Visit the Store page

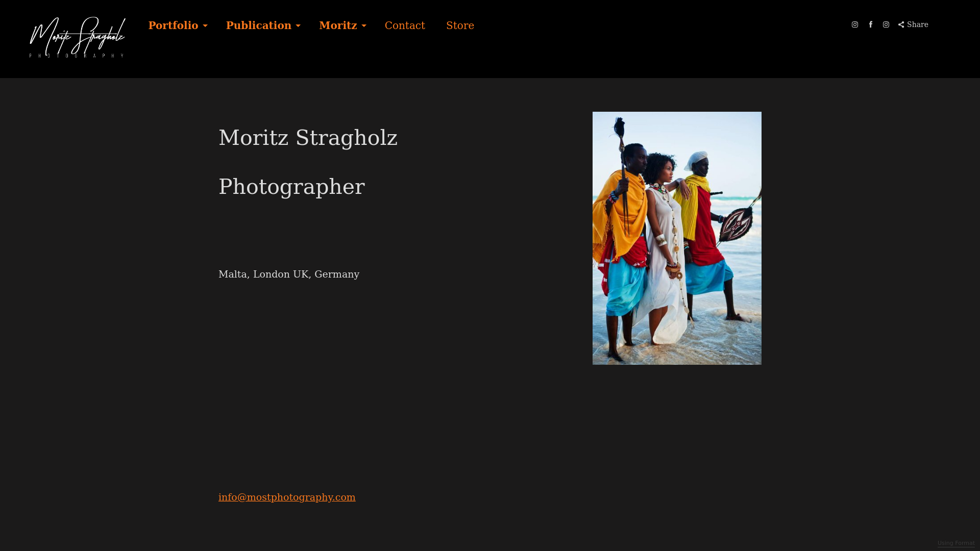tap(460, 26)
